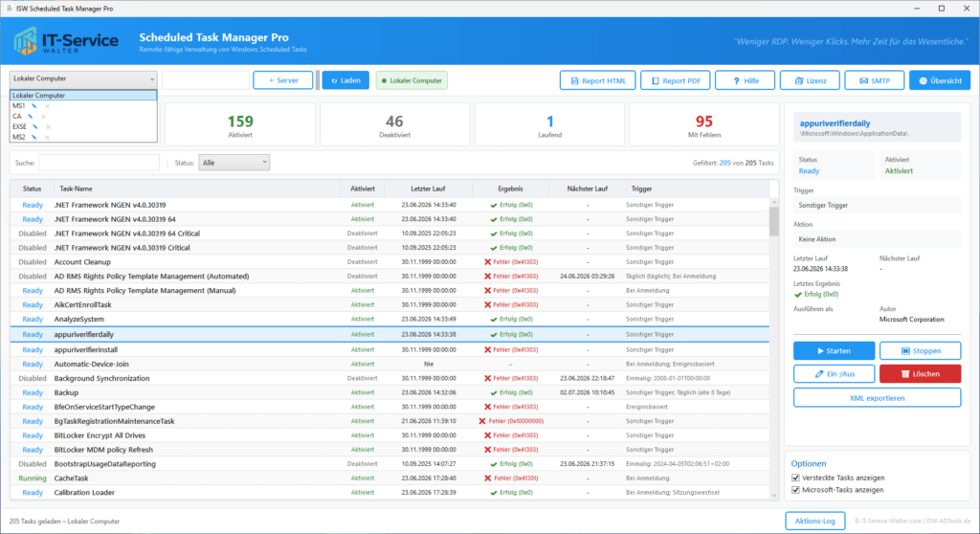Viewport: 980px width, 534px height.
Task: Generate a Report PDF
Action: (x=675, y=80)
